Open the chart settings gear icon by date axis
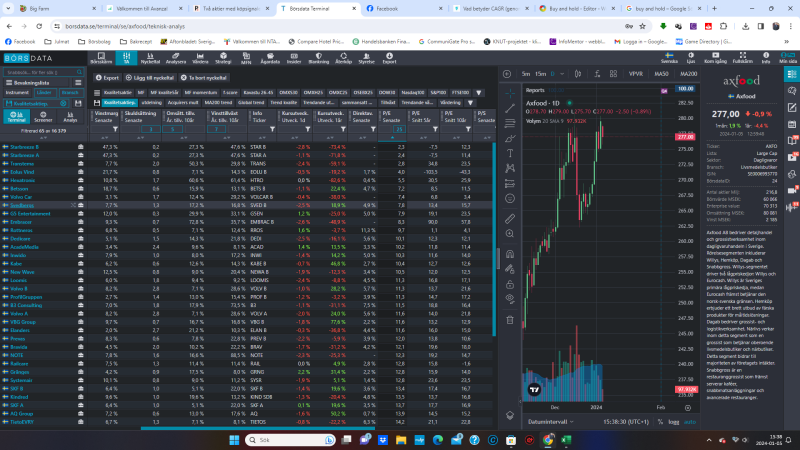The image size is (800, 450). point(688,408)
